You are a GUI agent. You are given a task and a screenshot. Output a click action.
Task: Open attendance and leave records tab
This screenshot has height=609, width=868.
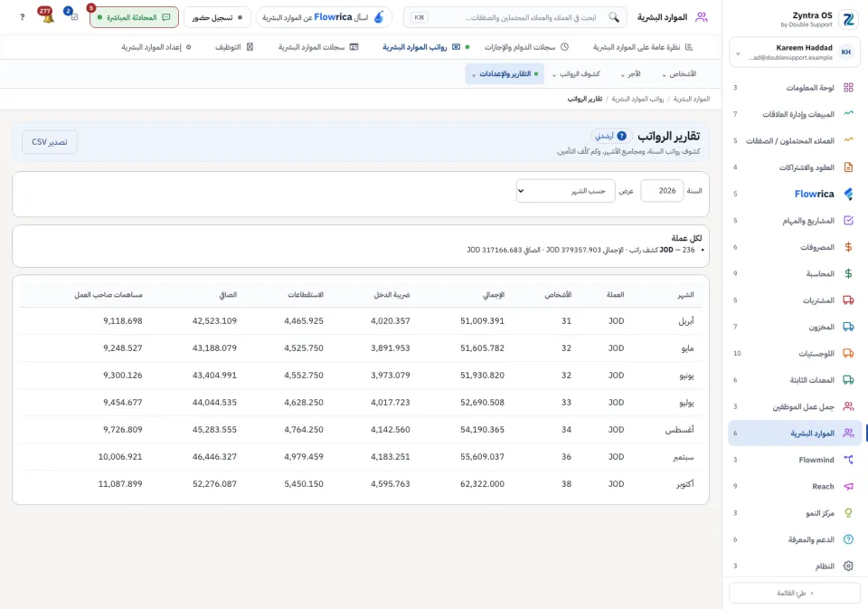[526, 47]
